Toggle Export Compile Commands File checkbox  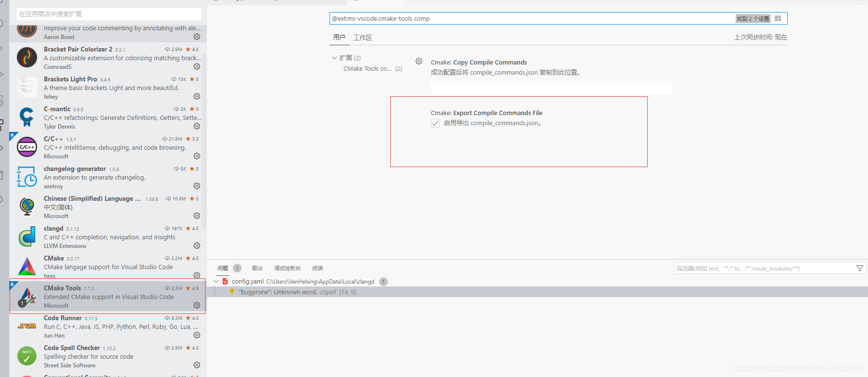pyautogui.click(x=435, y=123)
